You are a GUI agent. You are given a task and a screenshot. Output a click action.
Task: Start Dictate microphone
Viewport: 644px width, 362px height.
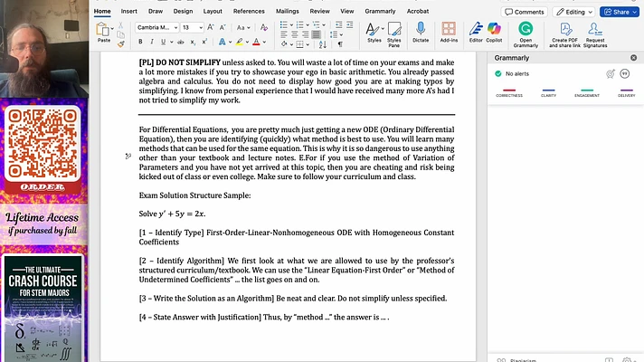(x=421, y=33)
